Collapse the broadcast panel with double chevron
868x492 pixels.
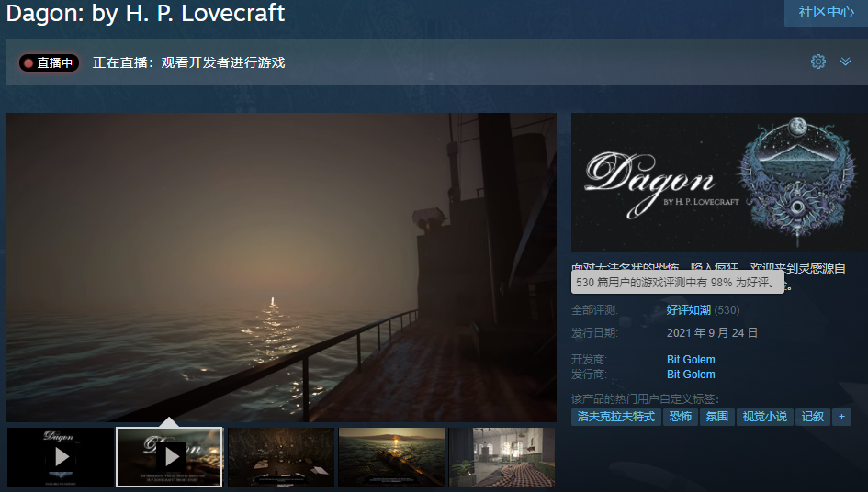pos(845,62)
